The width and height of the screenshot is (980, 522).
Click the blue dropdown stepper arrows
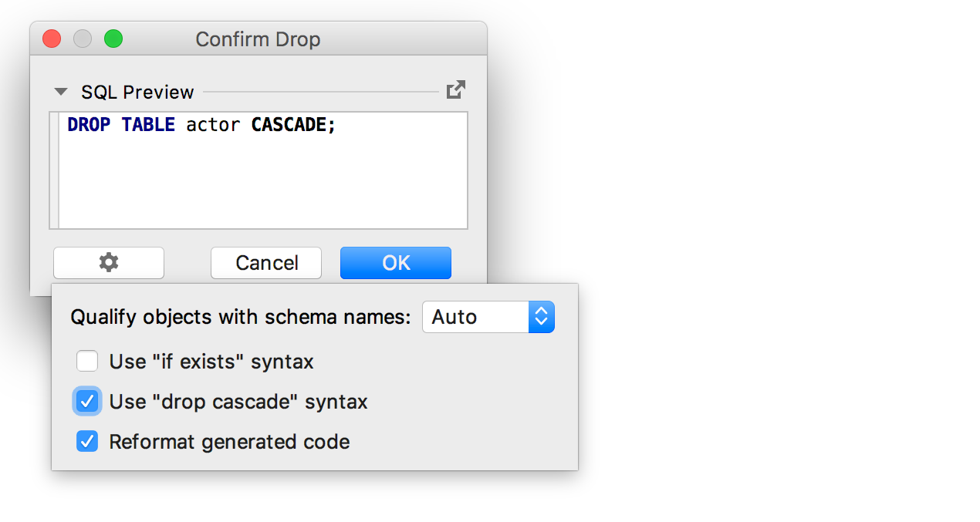click(541, 317)
